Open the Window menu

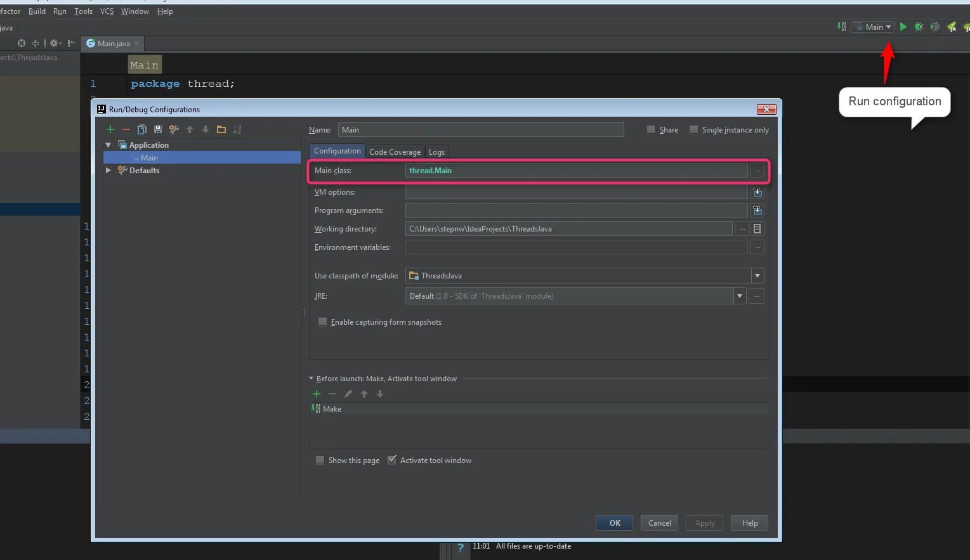click(135, 11)
